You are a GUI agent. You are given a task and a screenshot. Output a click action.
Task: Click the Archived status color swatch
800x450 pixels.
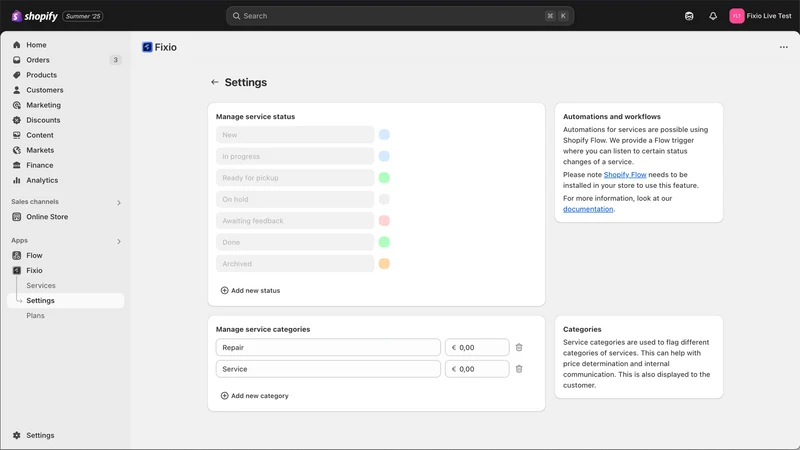pos(384,263)
